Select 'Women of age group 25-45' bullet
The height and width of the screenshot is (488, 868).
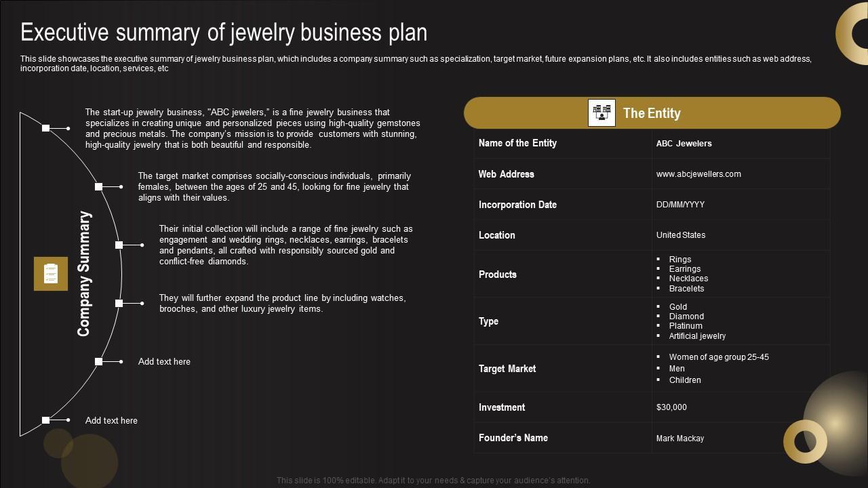[719, 357]
